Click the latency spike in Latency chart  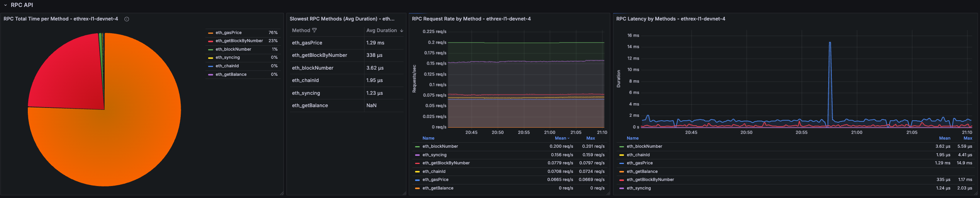(830, 43)
